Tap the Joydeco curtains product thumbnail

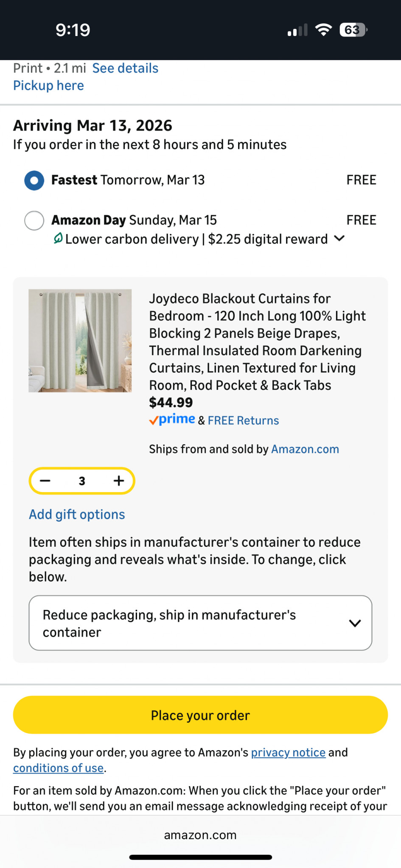coord(80,341)
